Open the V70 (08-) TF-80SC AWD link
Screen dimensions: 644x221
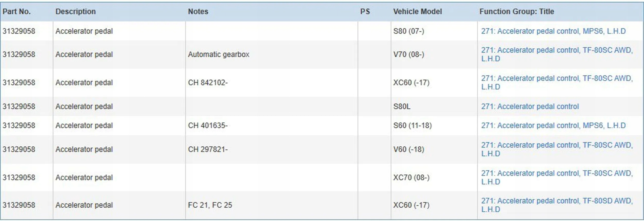click(556, 50)
